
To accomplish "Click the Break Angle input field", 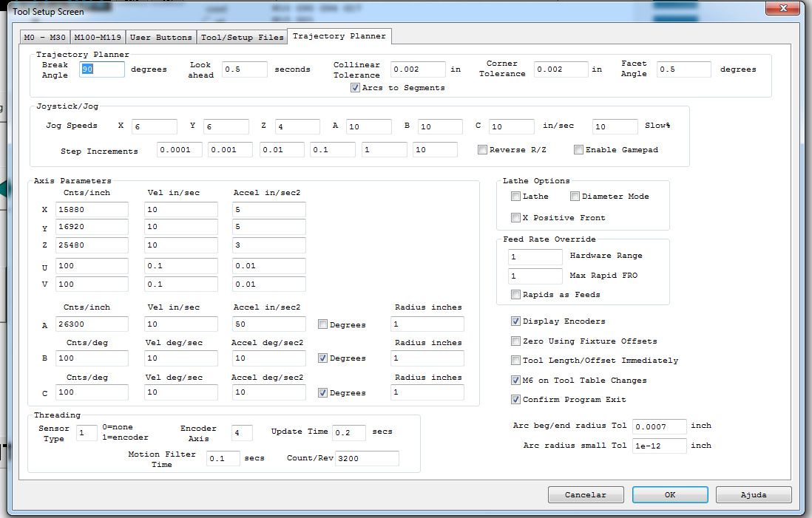I will pos(102,69).
